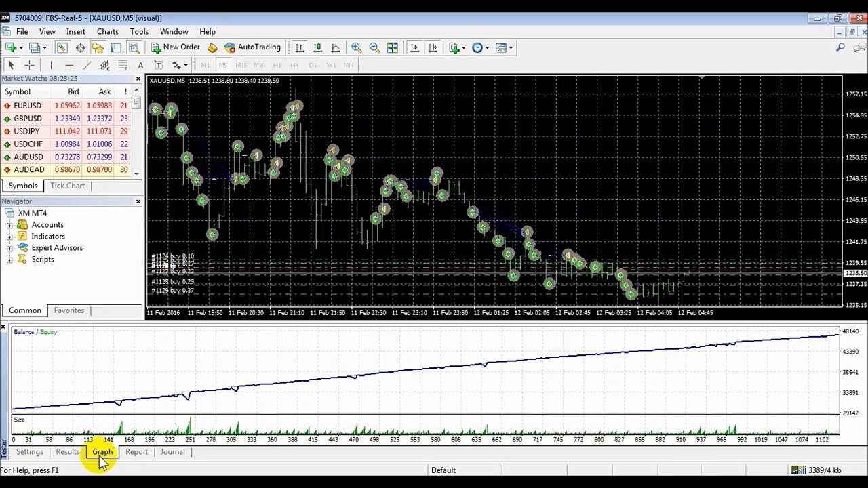Select the vertical line drawing tool
868x488 pixels.
click(x=51, y=65)
